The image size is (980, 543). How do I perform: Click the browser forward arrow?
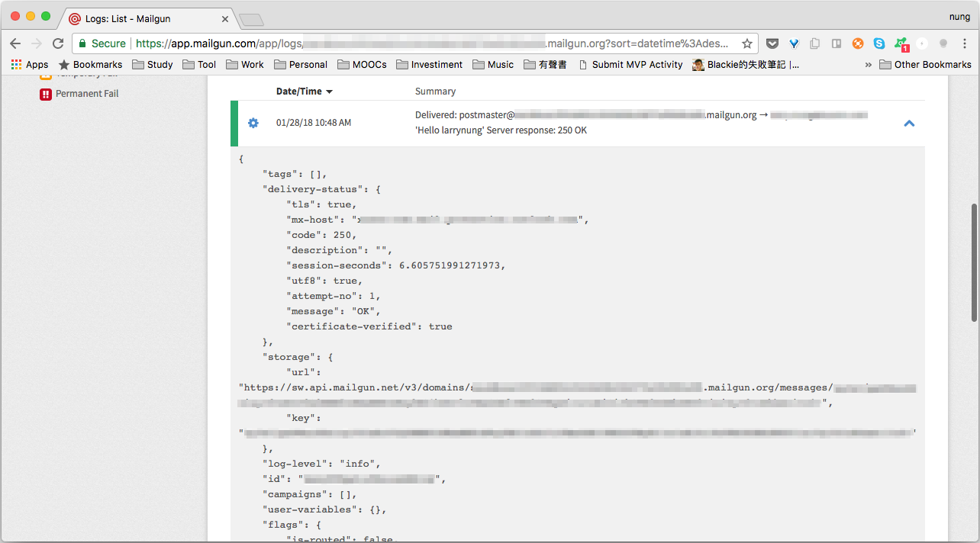pos(37,43)
